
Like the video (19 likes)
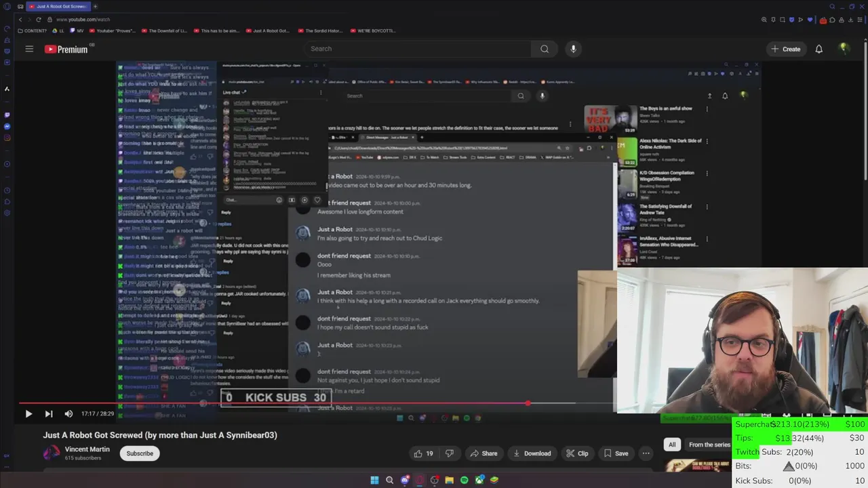[x=424, y=453]
